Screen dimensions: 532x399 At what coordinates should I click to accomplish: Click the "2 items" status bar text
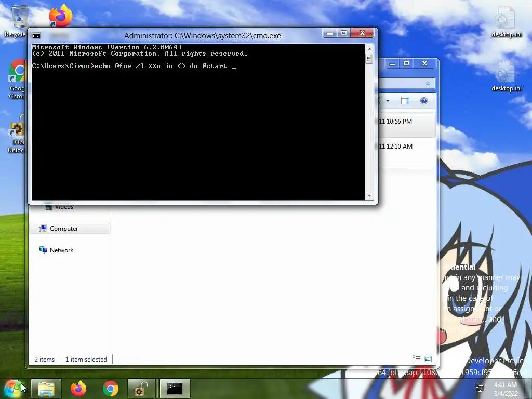click(45, 360)
